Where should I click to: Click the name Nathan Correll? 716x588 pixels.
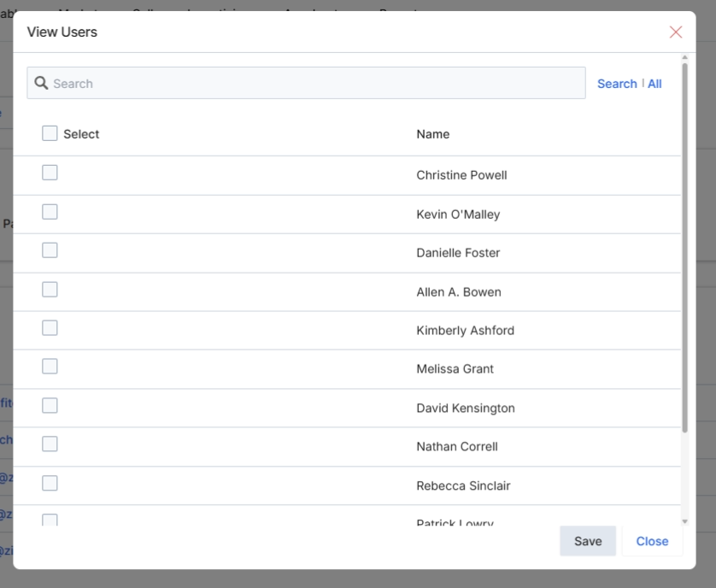pyautogui.click(x=457, y=446)
